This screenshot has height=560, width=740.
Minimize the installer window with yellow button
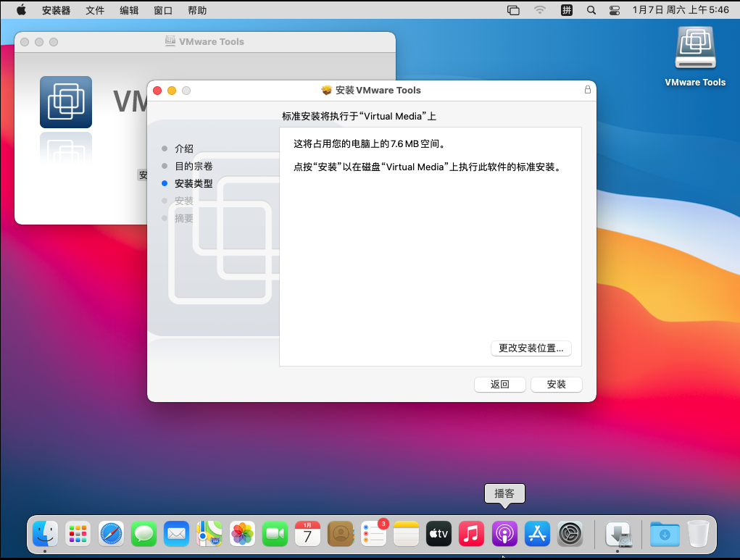tap(172, 91)
